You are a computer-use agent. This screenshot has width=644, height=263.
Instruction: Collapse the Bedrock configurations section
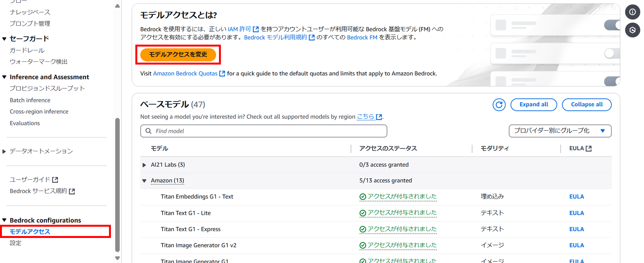tap(4, 220)
